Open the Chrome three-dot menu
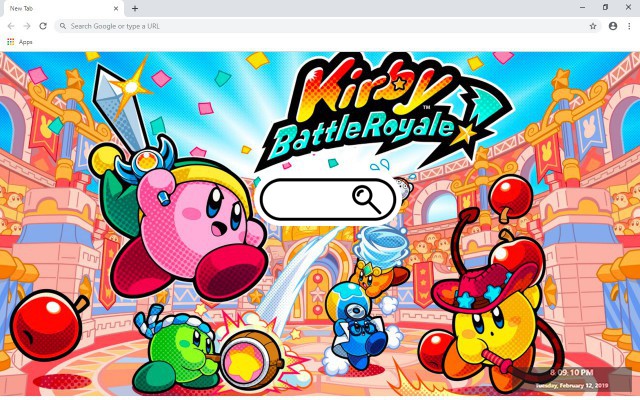 click(x=629, y=26)
